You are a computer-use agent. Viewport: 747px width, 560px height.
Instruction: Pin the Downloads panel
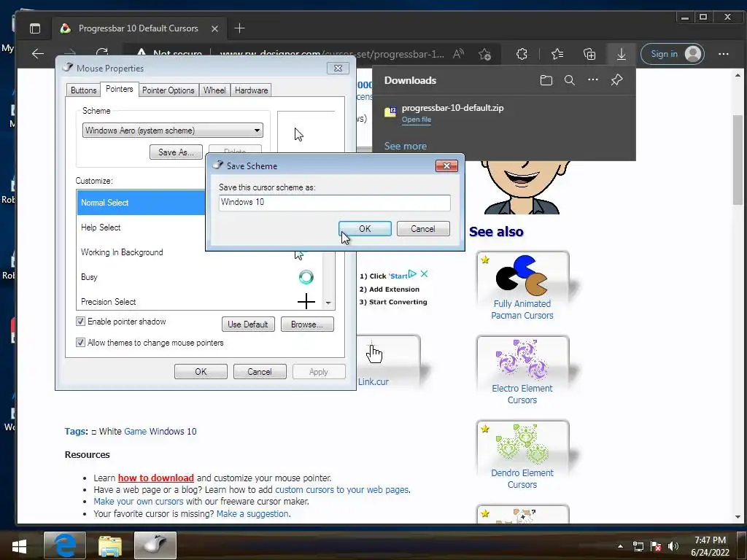point(616,79)
